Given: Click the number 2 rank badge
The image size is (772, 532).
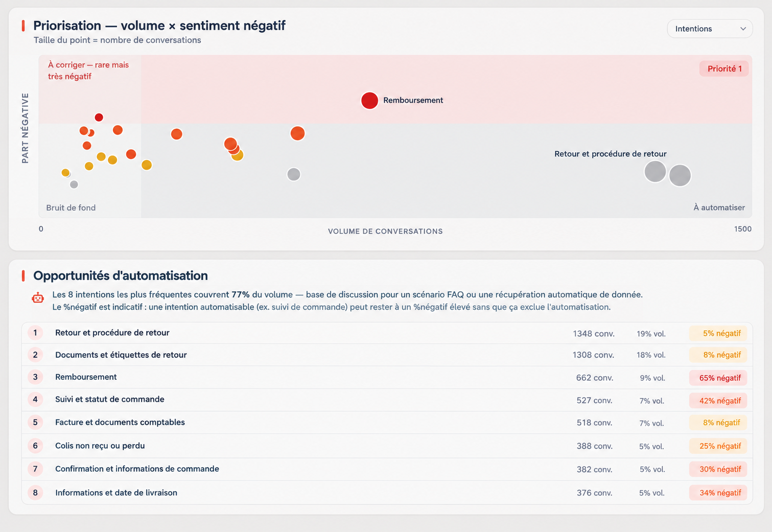Looking at the screenshot, I should 35,355.
